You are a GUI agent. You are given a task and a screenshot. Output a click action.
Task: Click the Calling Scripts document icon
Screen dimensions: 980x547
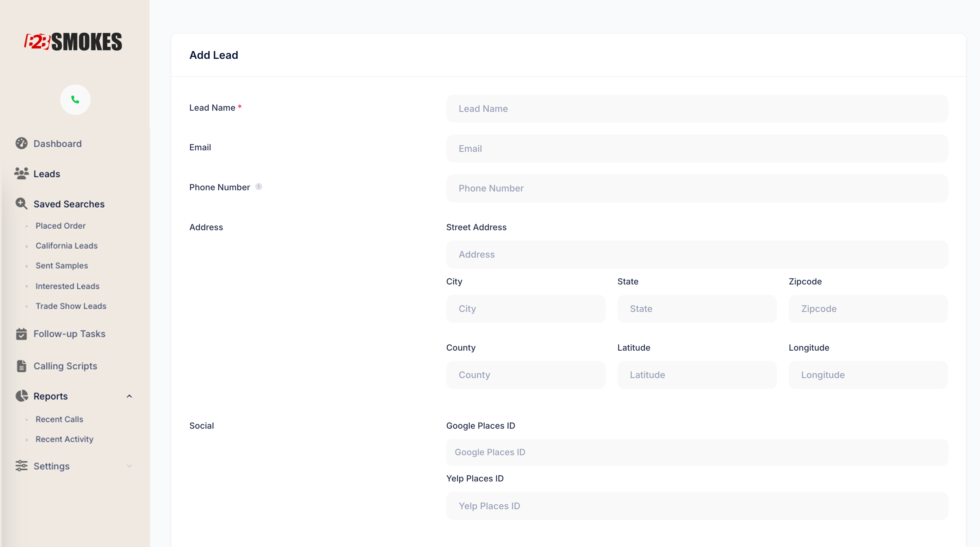click(x=21, y=366)
